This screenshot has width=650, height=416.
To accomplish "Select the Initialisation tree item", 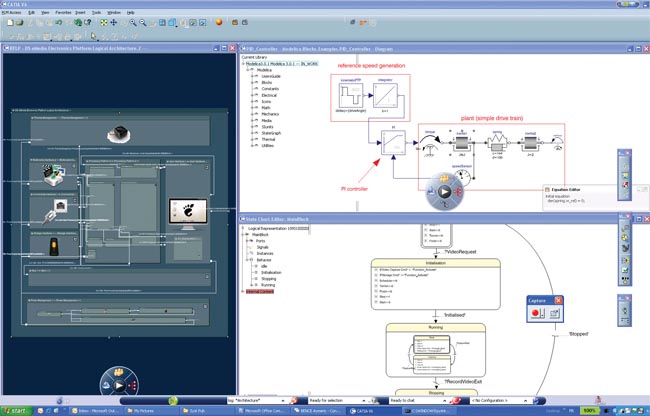I will click(x=272, y=272).
